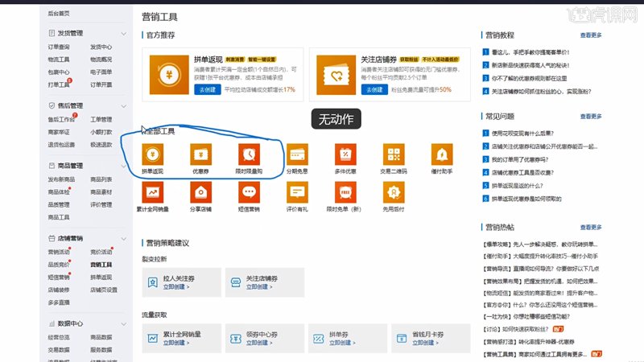Click the 领券中心券 card coupon icon
Screen dimensions: 644x362
coord(236,338)
